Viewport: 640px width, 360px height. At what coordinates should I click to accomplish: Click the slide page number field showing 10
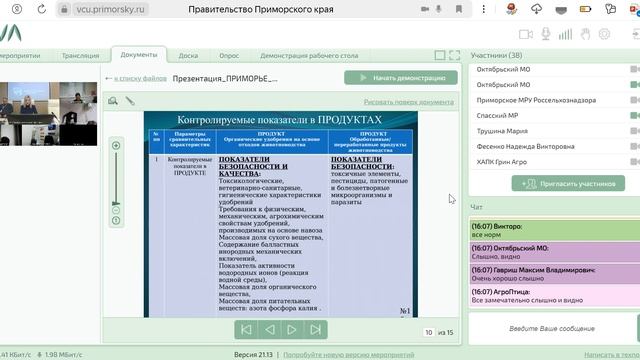[429, 332]
